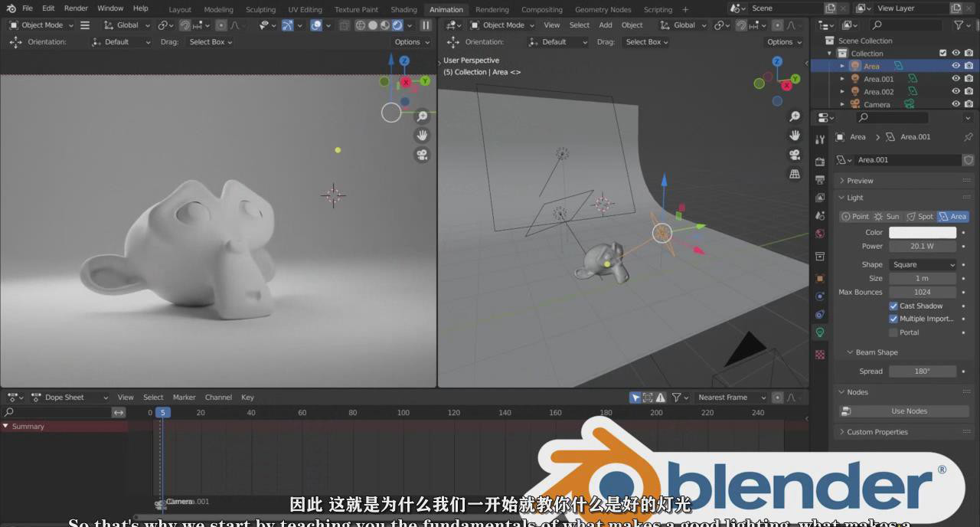Open the light Shape Square dropdown
The height and width of the screenshot is (527, 980).
(x=923, y=264)
